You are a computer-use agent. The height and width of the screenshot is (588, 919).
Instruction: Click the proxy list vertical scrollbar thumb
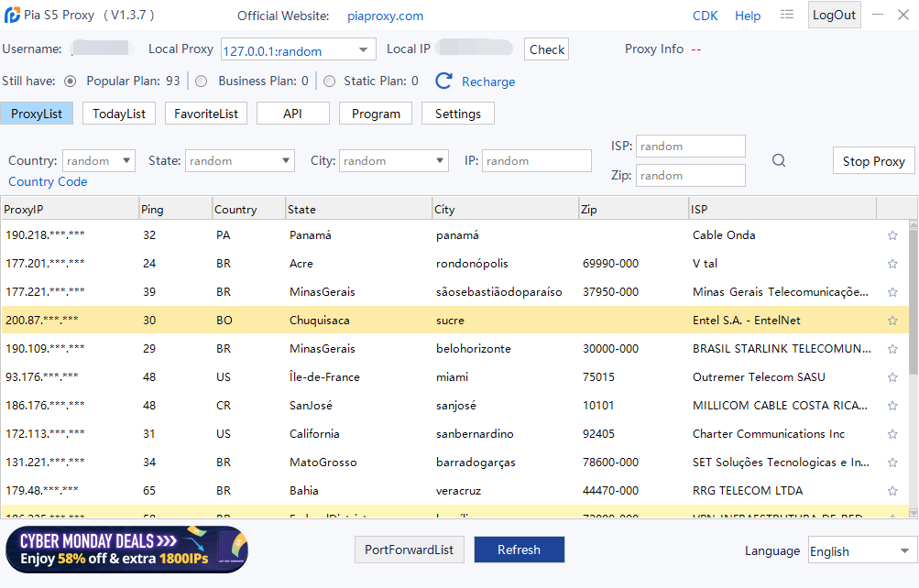point(914,301)
